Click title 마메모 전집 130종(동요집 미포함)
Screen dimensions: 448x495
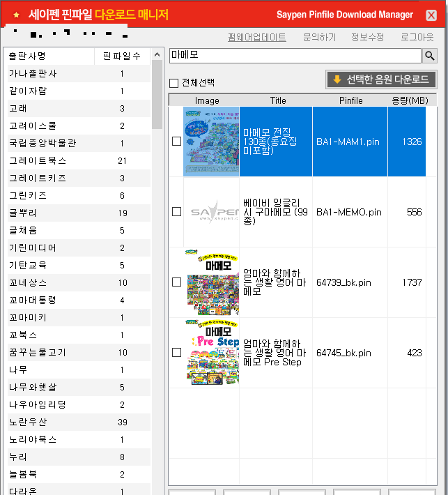point(270,142)
